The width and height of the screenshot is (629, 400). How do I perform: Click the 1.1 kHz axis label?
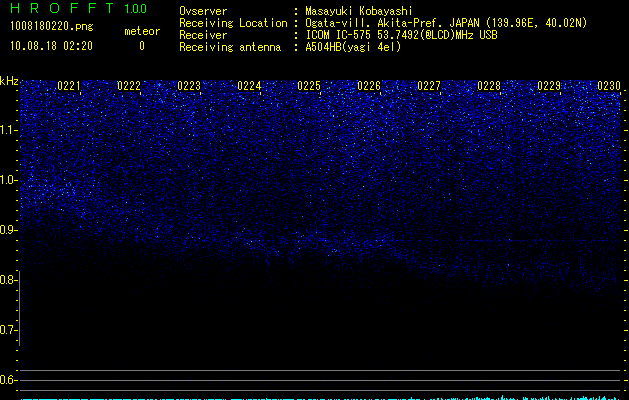(x=8, y=130)
